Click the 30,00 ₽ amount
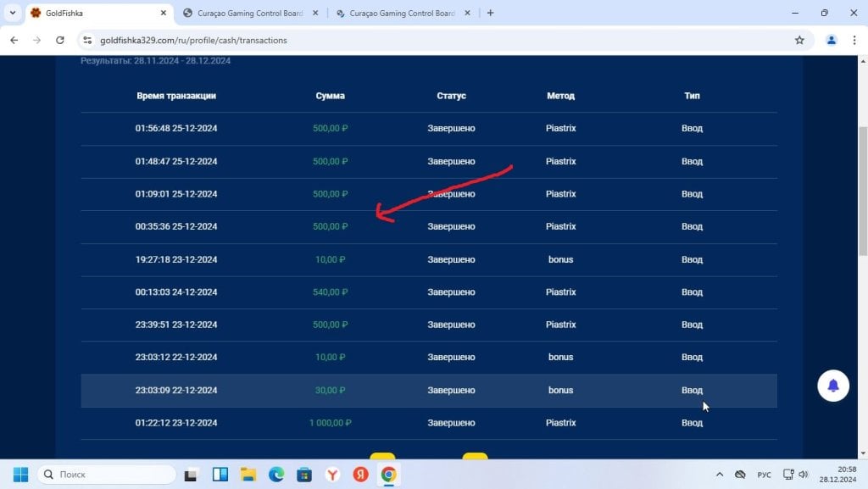The width and height of the screenshot is (868, 489). tap(330, 391)
